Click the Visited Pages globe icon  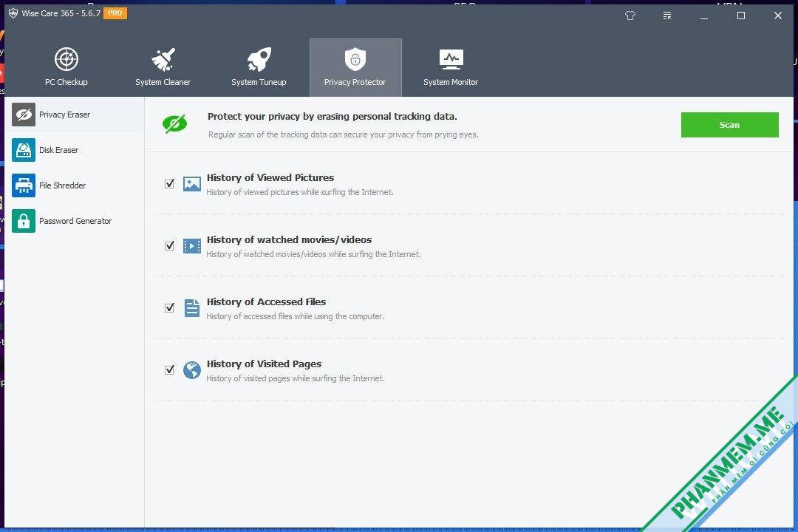192,370
